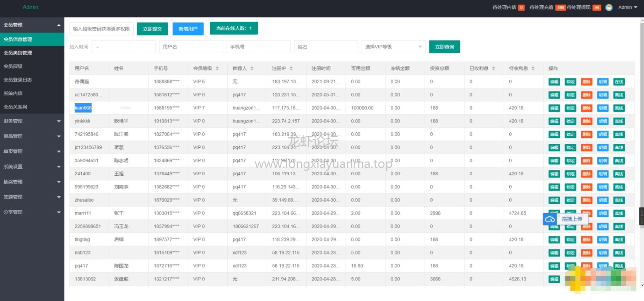
Task: Collapse the 会员管理 sidebar section
Action: click(32, 25)
